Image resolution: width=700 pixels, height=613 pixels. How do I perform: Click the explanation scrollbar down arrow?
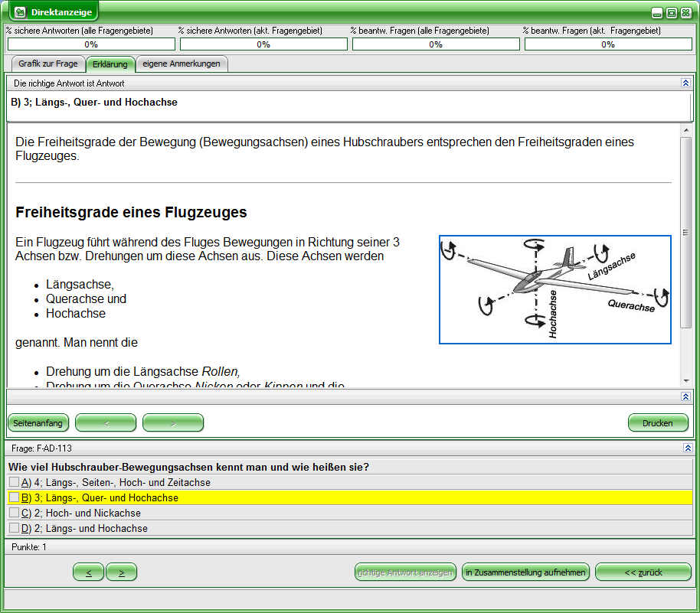click(686, 381)
